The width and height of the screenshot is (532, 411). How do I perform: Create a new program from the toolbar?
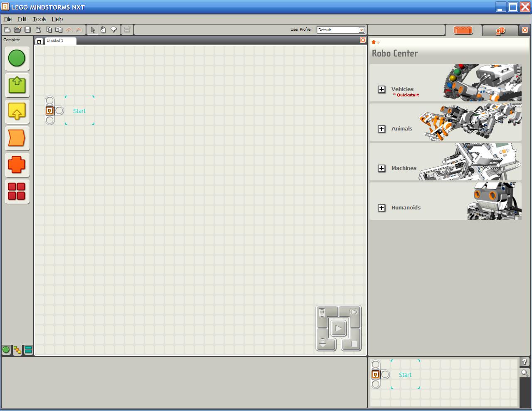7,30
